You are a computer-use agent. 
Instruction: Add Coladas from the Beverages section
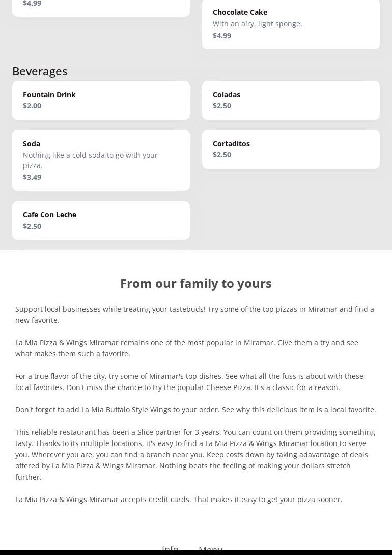tap(291, 100)
